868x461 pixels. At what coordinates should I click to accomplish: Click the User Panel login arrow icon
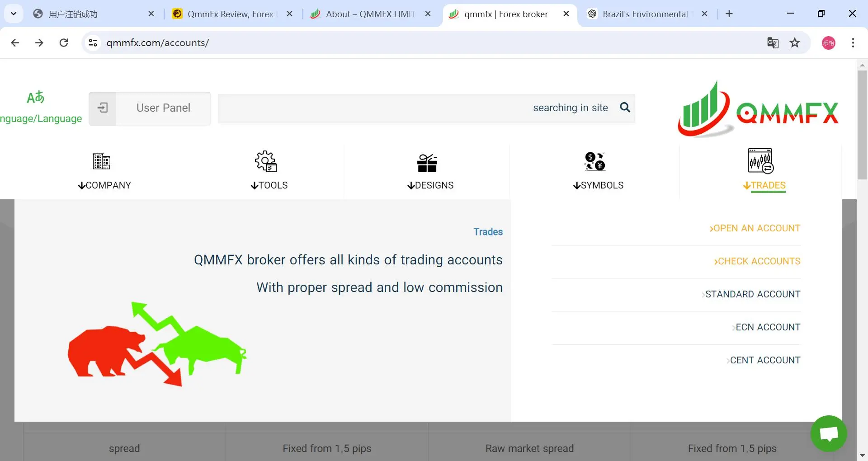click(103, 108)
